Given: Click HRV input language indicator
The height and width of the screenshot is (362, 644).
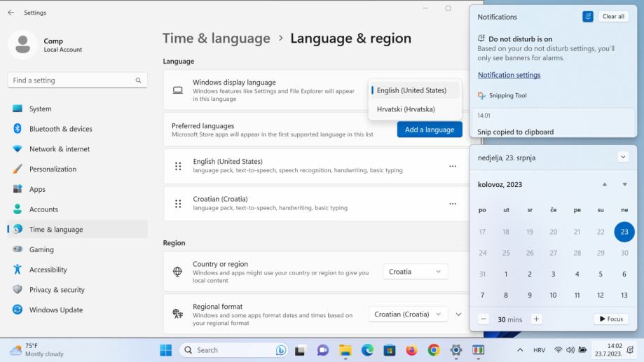Looking at the screenshot, I should [x=540, y=350].
